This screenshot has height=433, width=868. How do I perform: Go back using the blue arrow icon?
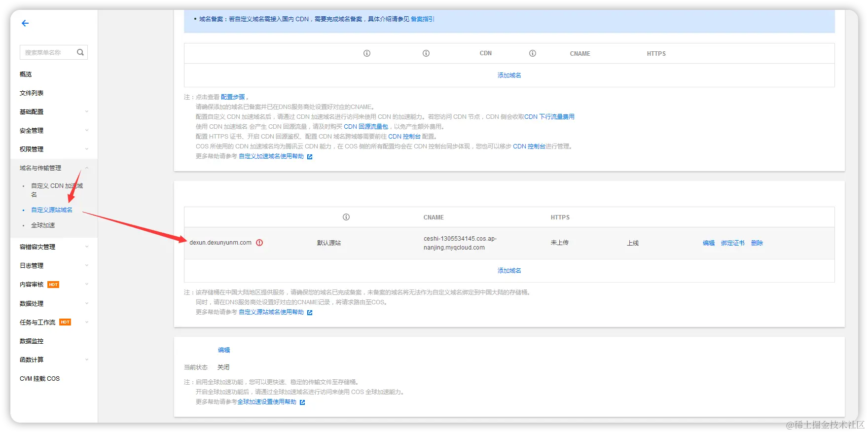25,23
